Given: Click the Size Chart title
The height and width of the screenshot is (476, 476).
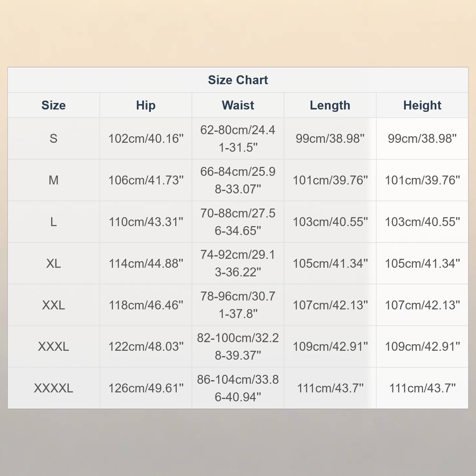Looking at the screenshot, I should coord(238,80).
